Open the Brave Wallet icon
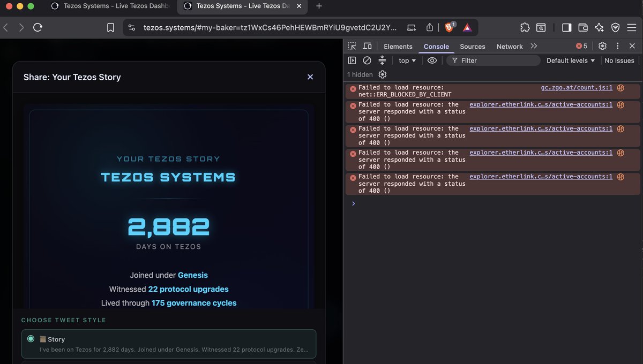The height and width of the screenshot is (364, 643). 583,27
